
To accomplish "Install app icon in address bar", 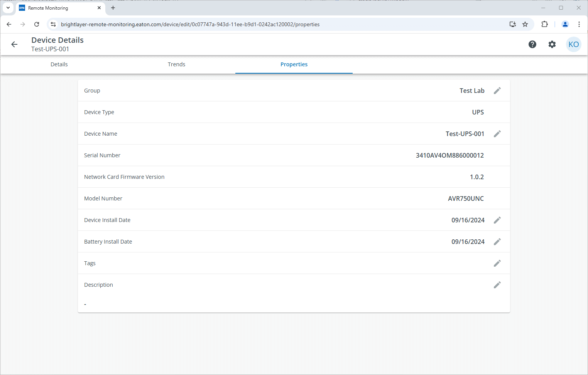I will pyautogui.click(x=513, y=24).
